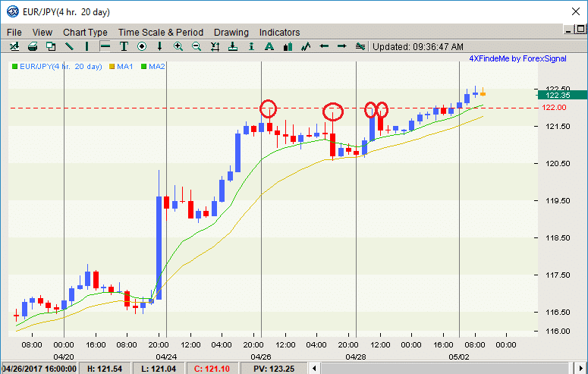Click the info 'i' toolbar icon
Viewport: 588px width, 374px height.
(x=251, y=46)
